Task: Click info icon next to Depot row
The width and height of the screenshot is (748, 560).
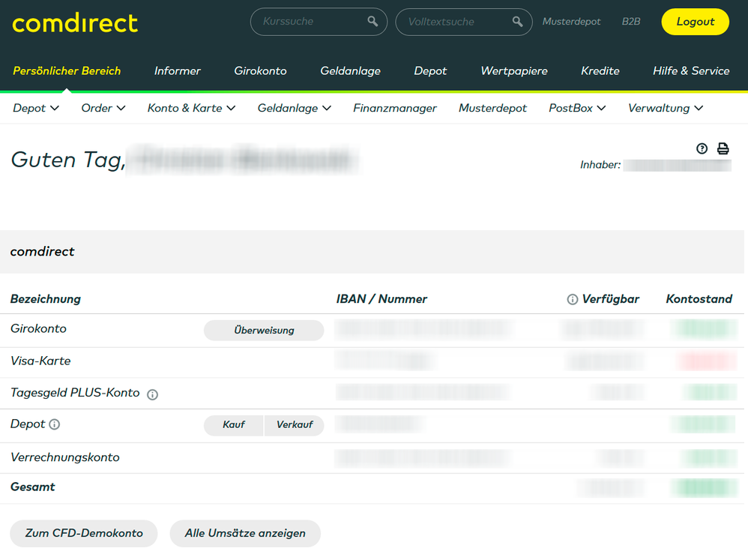Action: pos(55,424)
